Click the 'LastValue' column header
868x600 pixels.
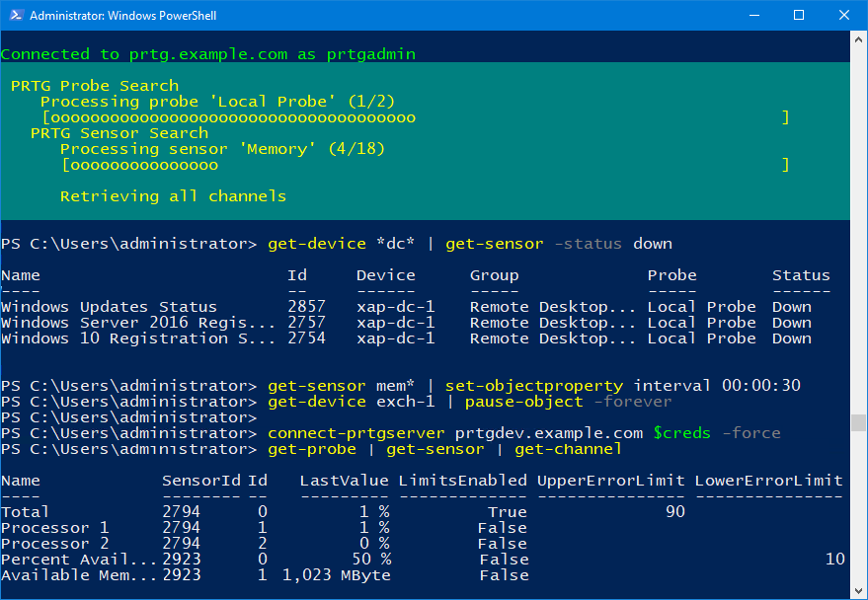coord(344,482)
